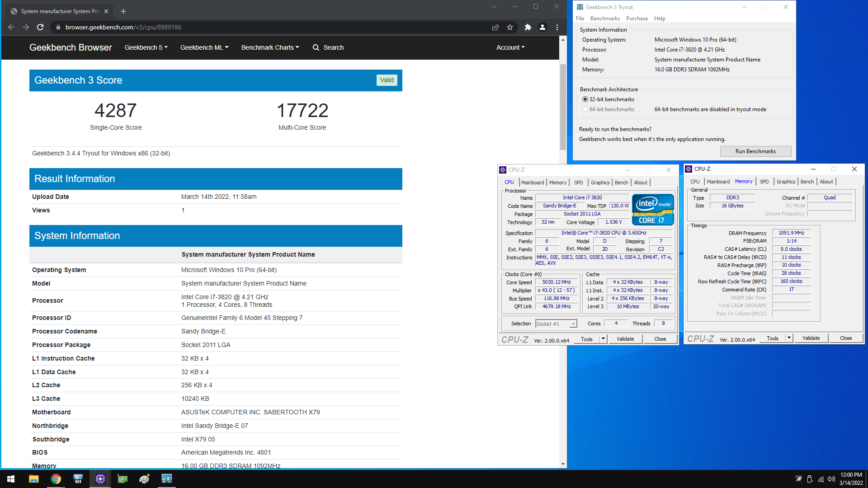The image size is (868, 488).
Task: Click the green Valid badge
Action: pos(387,80)
